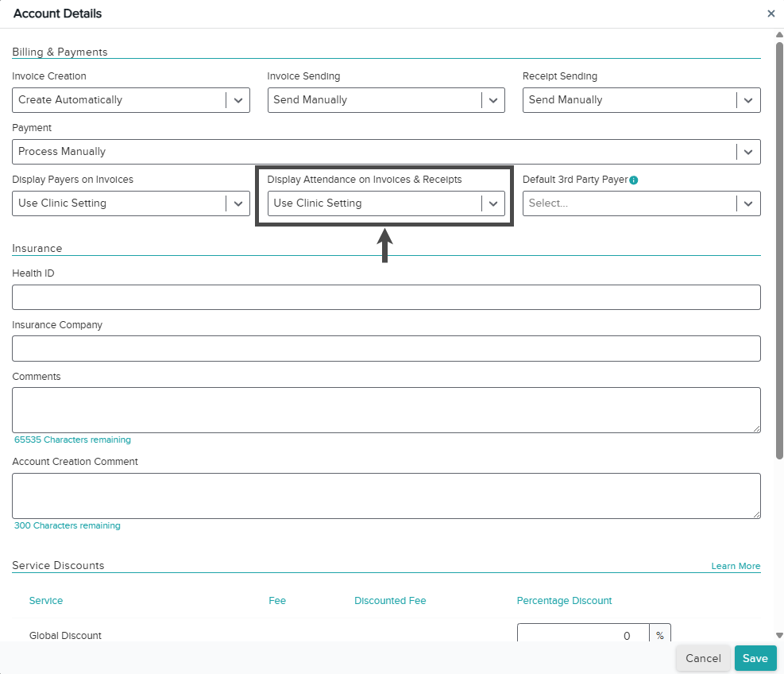Screen dimensions: 784x674
Task: Click the Comments text area
Action: click(x=386, y=410)
